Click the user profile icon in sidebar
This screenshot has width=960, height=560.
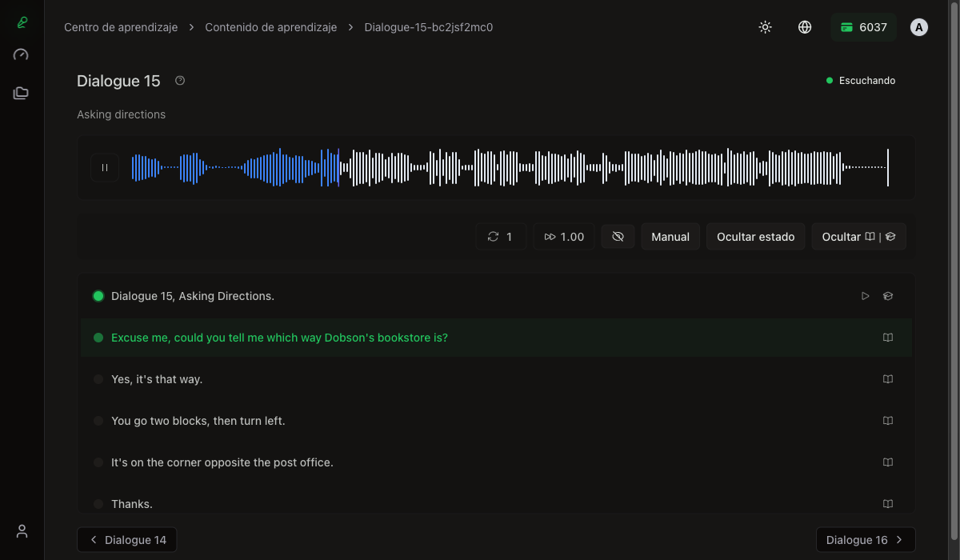[x=22, y=531]
